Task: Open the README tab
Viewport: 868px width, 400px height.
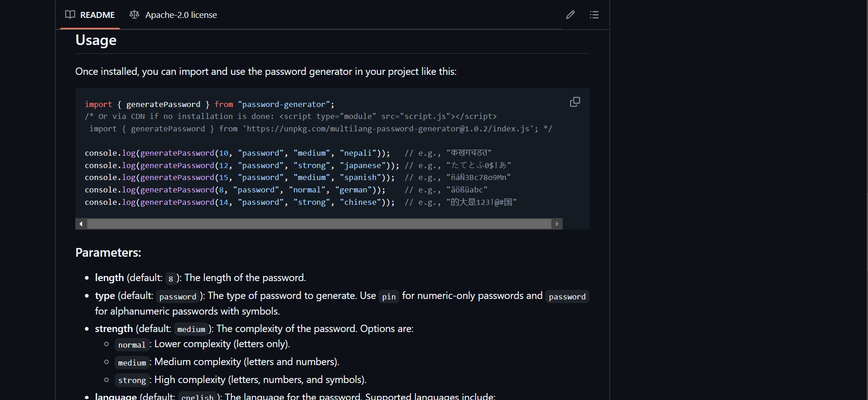Action: tap(90, 15)
